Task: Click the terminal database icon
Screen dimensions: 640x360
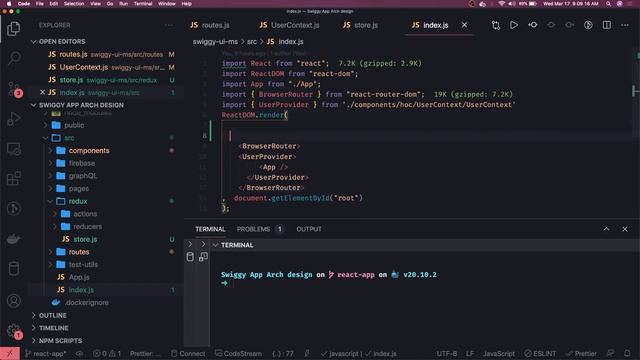Action: pyautogui.click(x=190, y=257)
